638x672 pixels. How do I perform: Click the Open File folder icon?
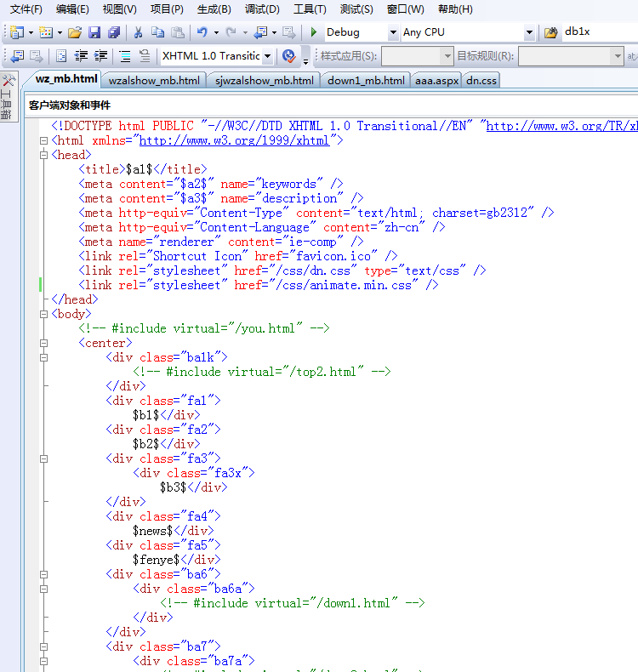pos(75,32)
